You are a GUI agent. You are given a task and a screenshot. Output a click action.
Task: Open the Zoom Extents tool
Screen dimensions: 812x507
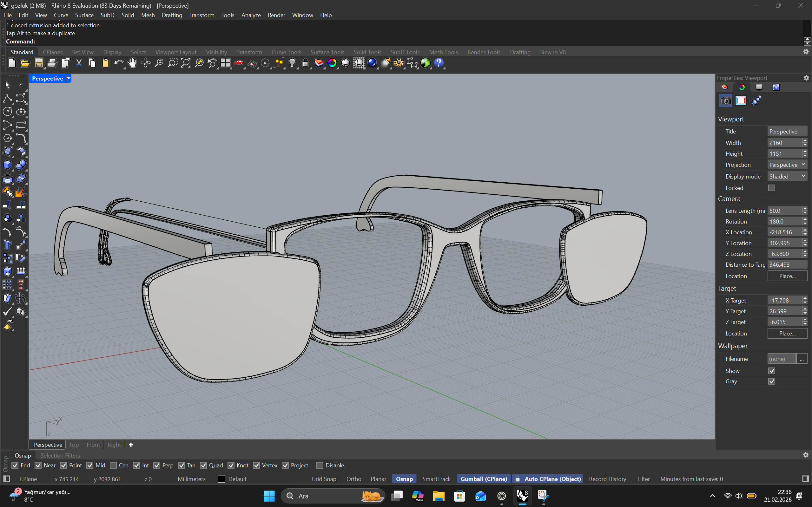[186, 63]
